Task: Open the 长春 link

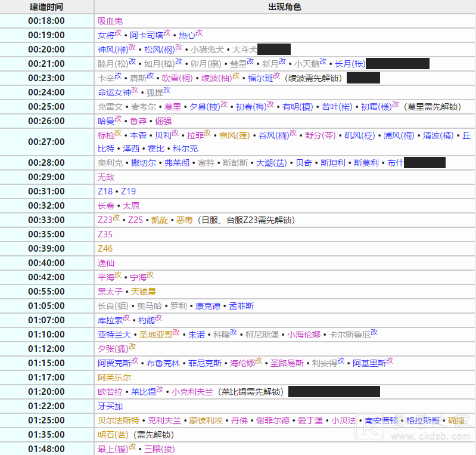Action: (106, 206)
